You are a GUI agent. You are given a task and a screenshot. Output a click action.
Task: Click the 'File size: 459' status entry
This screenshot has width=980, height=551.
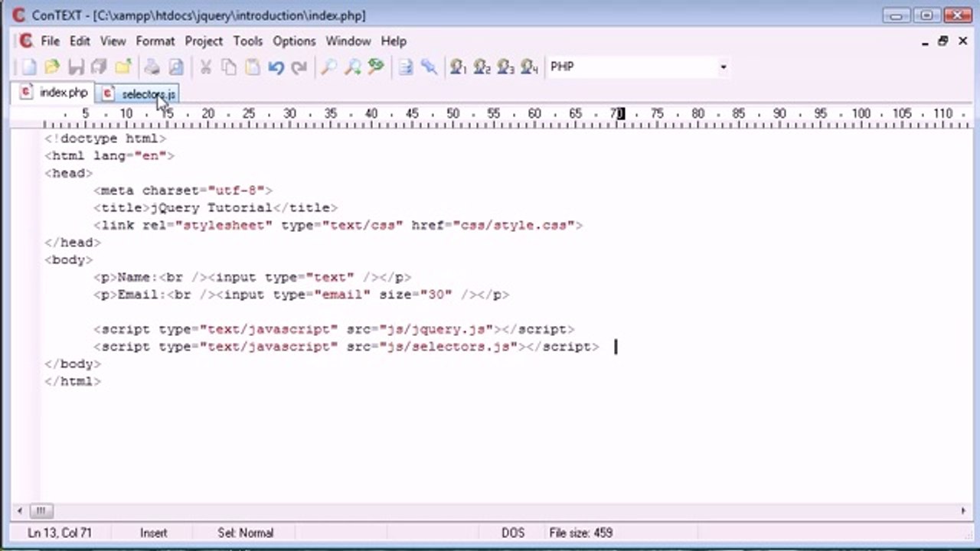click(581, 533)
